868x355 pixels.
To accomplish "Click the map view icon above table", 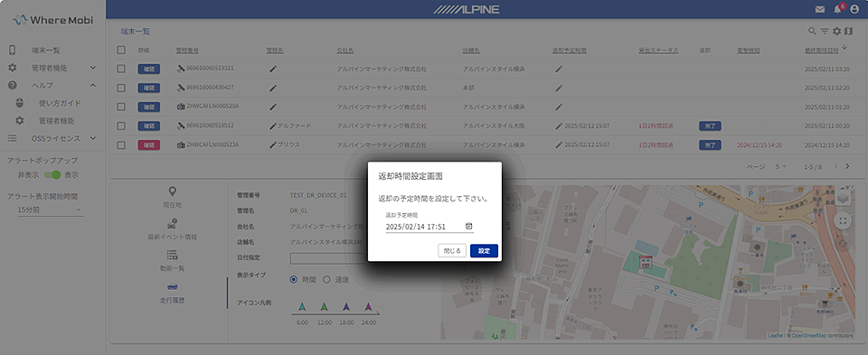I will coord(849,32).
